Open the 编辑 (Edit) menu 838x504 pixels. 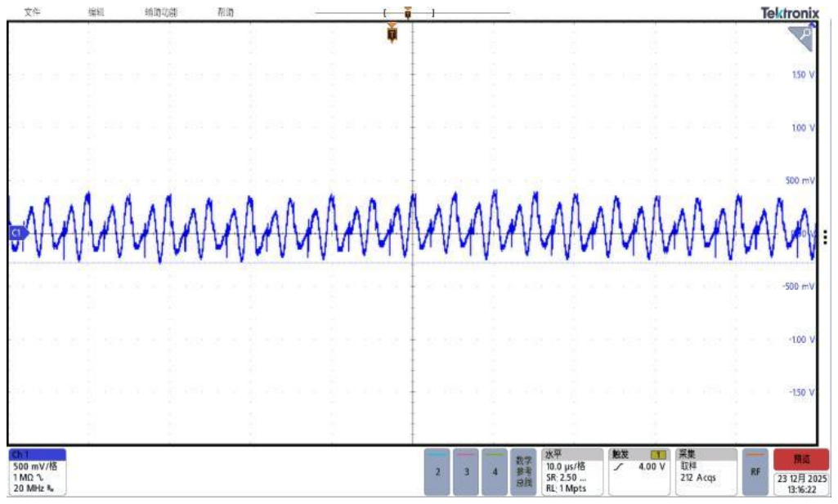[96, 11]
